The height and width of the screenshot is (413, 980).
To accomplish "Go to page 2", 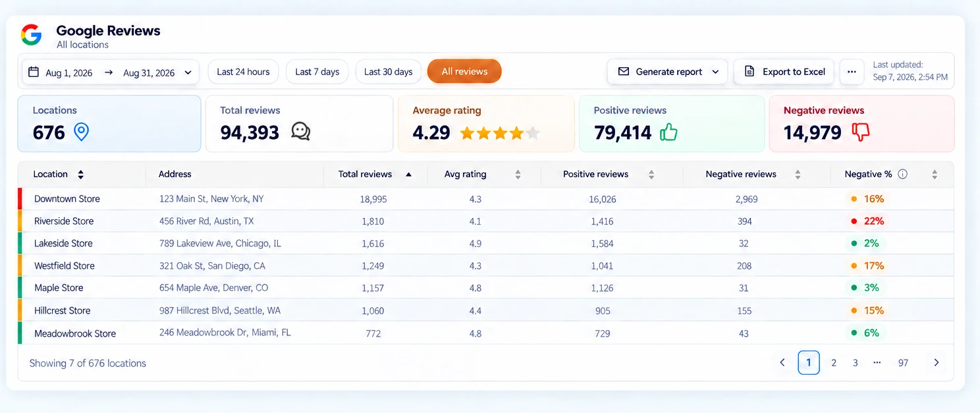I will [834, 362].
